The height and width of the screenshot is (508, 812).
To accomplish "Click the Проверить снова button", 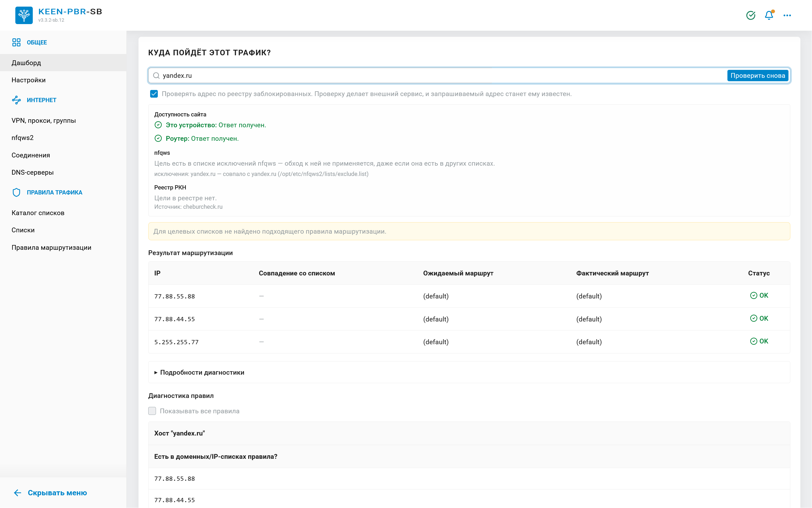I will [758, 76].
